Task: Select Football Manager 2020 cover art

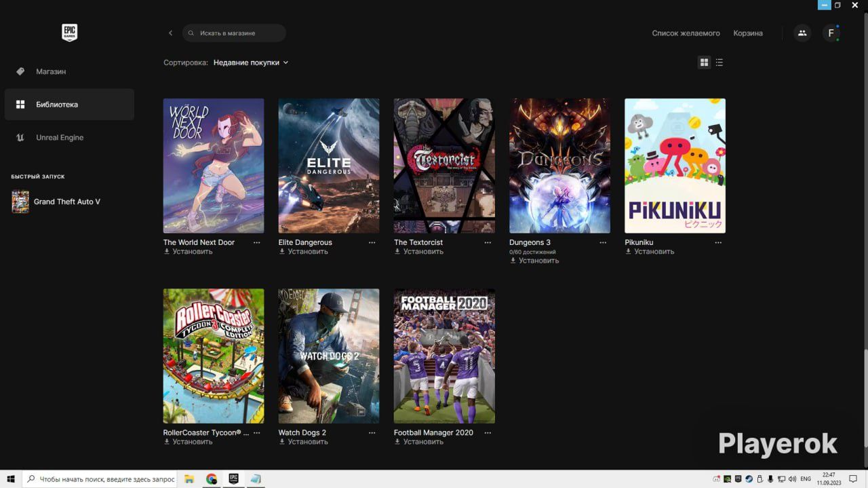Action: [444, 356]
